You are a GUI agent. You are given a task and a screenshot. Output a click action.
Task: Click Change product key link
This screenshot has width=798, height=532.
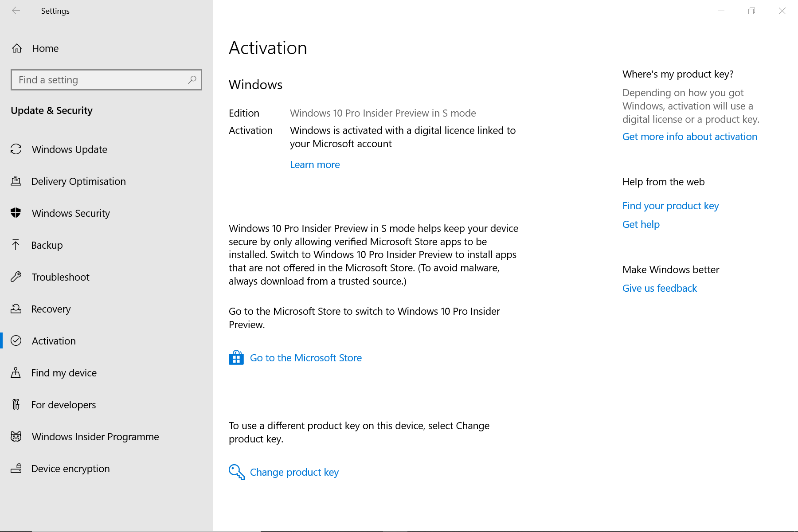click(x=294, y=472)
